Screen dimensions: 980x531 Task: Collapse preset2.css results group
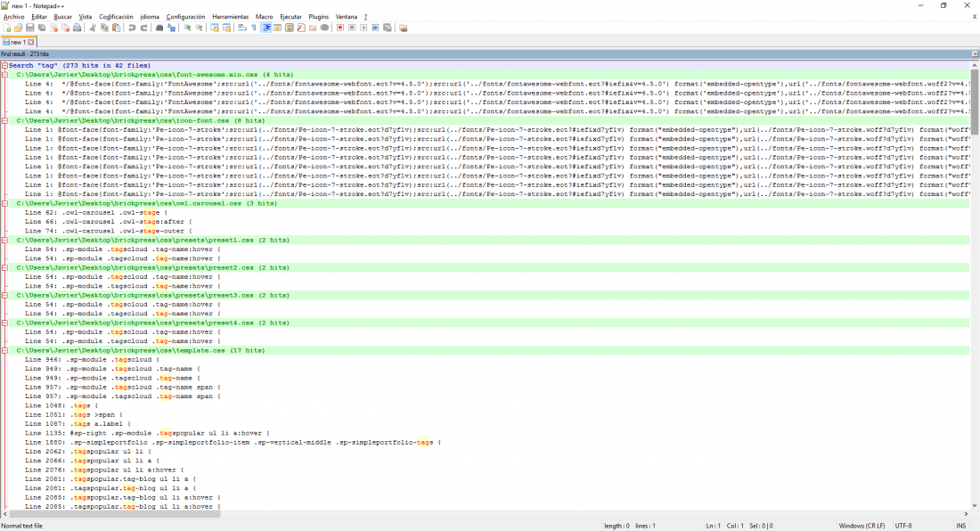click(x=4, y=267)
